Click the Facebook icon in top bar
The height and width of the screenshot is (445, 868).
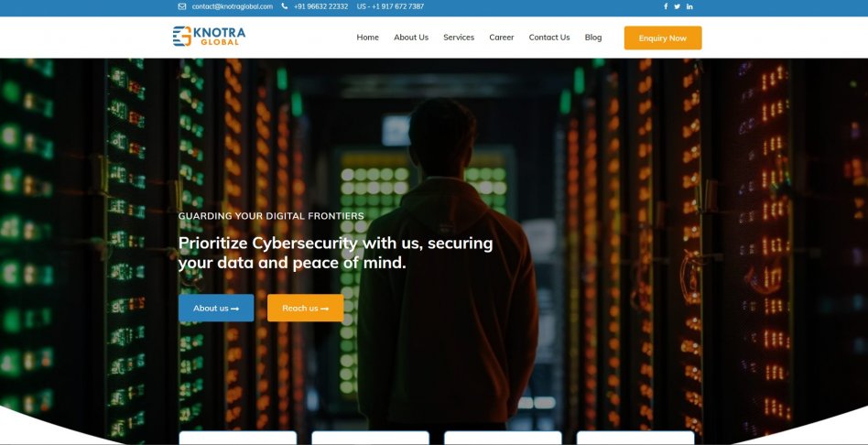pyautogui.click(x=666, y=6)
